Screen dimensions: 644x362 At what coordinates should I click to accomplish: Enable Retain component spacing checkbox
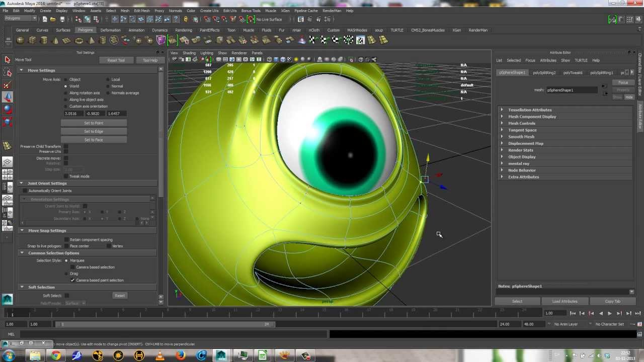[x=66, y=239]
